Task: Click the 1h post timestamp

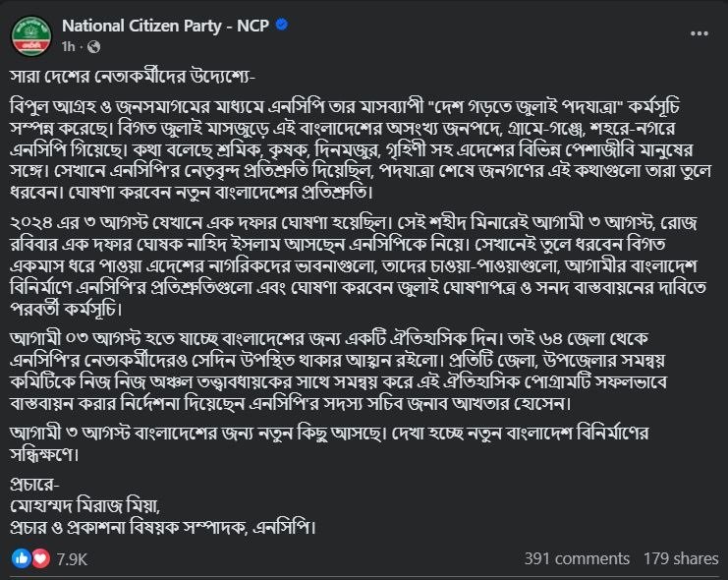Action: click(68, 46)
